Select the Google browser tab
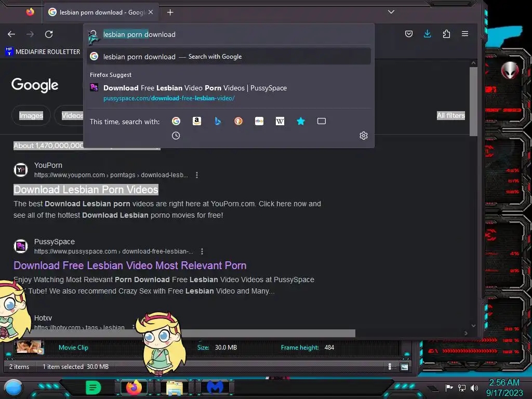 point(100,12)
